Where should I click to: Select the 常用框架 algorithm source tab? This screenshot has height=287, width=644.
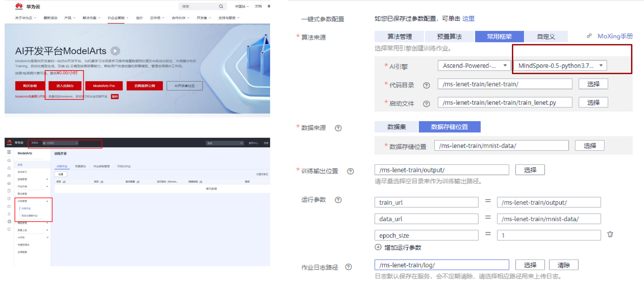(x=499, y=36)
